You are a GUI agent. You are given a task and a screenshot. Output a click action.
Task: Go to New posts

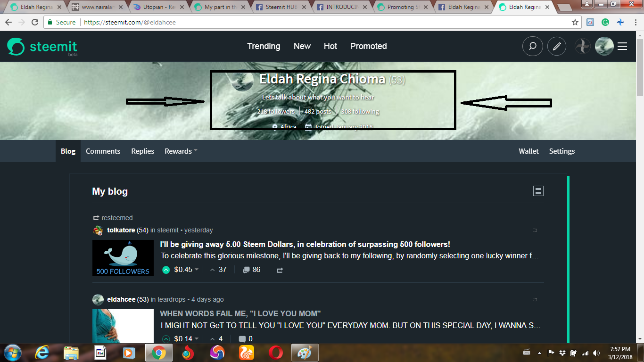(302, 46)
